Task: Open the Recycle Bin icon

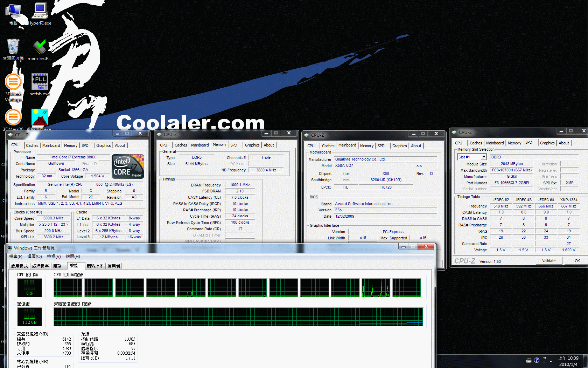Action: click(x=13, y=49)
